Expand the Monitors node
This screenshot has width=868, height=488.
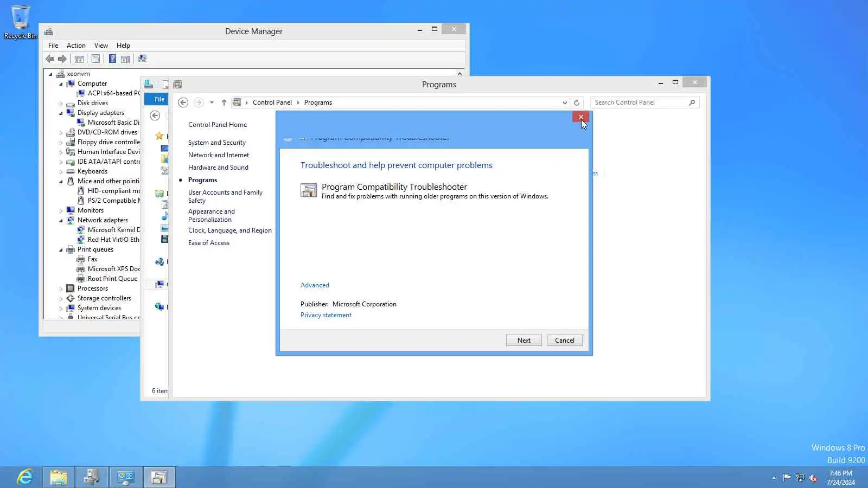point(61,210)
